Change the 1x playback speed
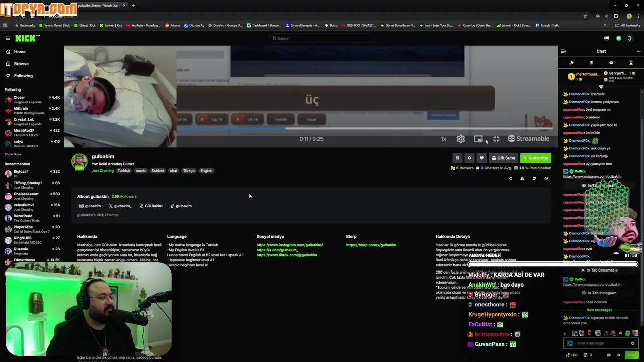 coord(444,139)
